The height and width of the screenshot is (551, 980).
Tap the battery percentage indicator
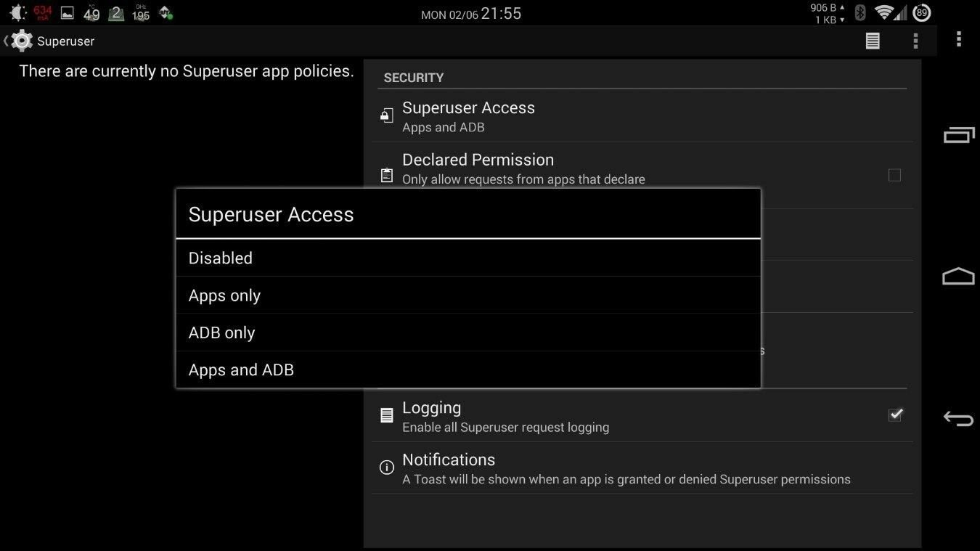click(922, 12)
